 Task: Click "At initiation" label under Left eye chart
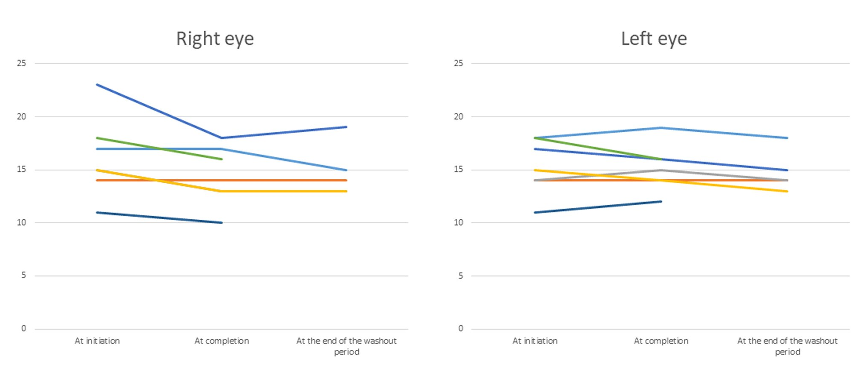(535, 341)
